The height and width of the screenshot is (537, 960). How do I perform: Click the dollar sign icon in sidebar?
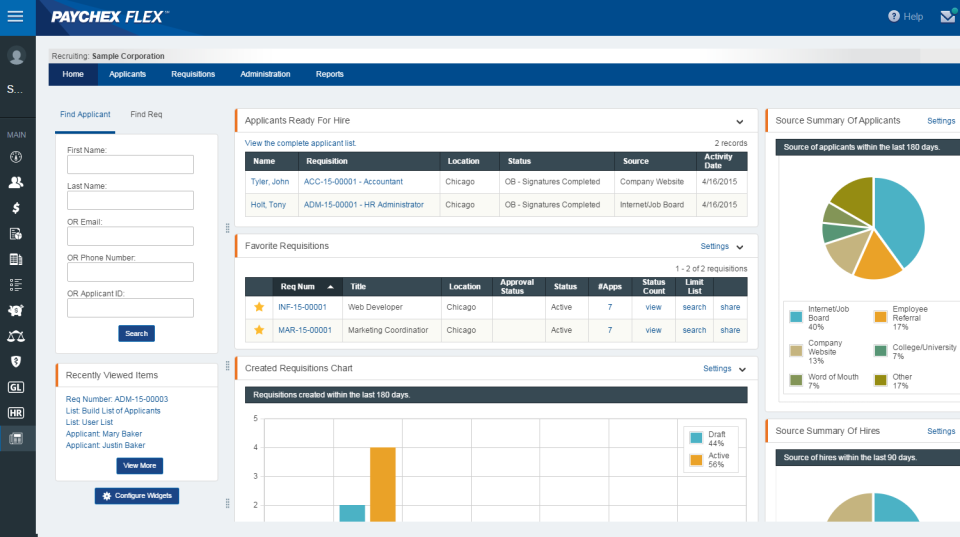(x=16, y=208)
